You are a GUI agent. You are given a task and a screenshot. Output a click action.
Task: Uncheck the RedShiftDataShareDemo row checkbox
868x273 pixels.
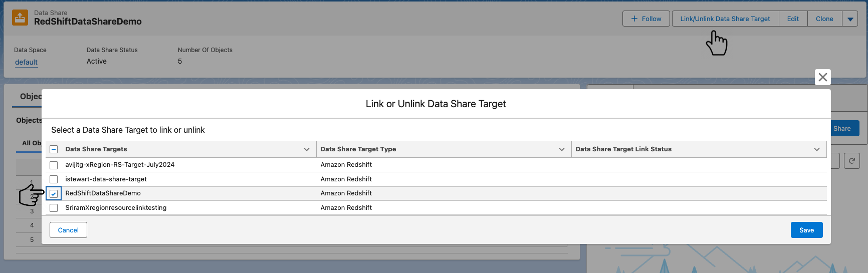pyautogui.click(x=54, y=193)
